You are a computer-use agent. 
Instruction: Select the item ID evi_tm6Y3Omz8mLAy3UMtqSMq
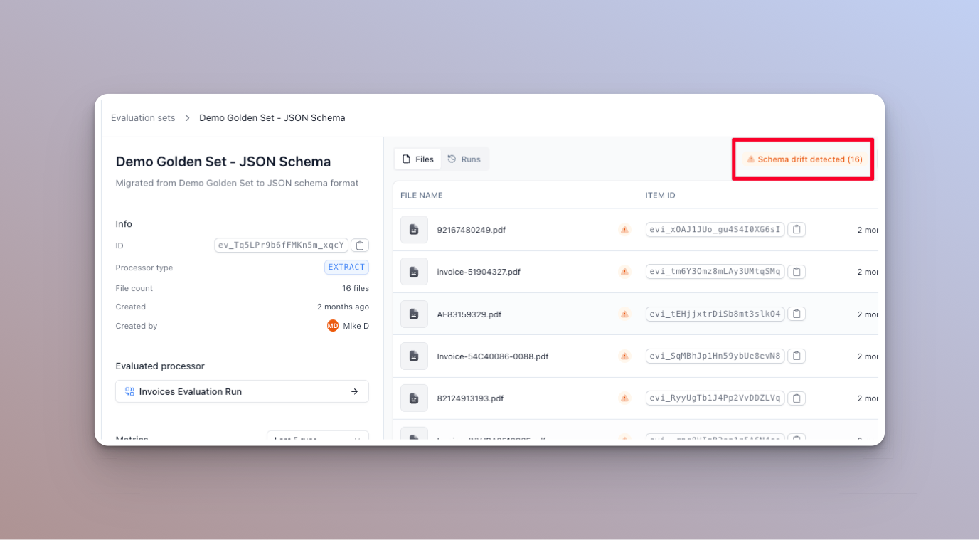(x=715, y=272)
